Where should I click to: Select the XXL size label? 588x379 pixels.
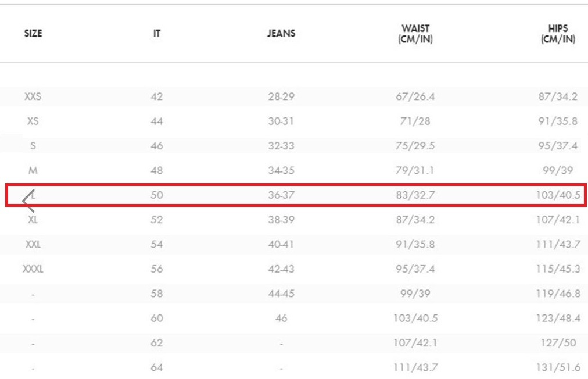(x=33, y=245)
